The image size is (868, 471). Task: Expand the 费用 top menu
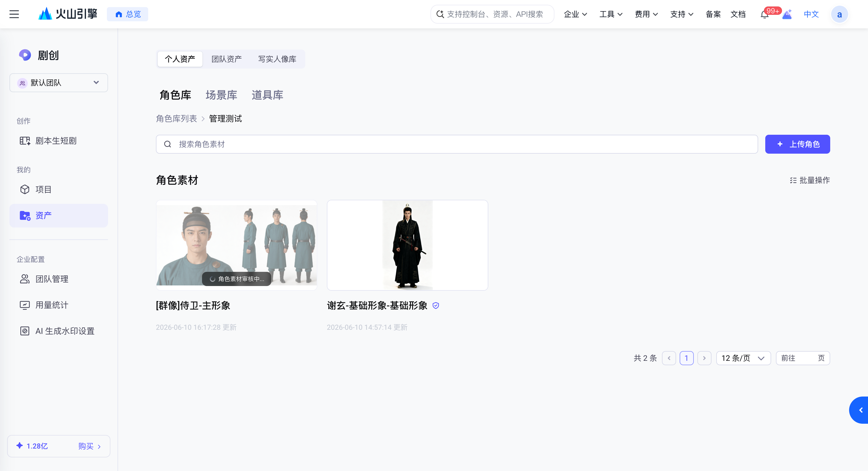[646, 14]
